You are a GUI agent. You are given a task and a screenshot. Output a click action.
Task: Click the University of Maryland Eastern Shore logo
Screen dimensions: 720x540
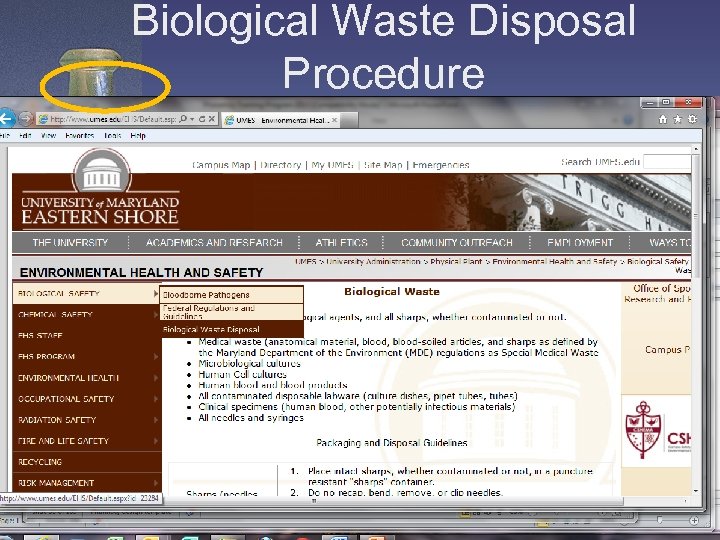click(x=100, y=189)
